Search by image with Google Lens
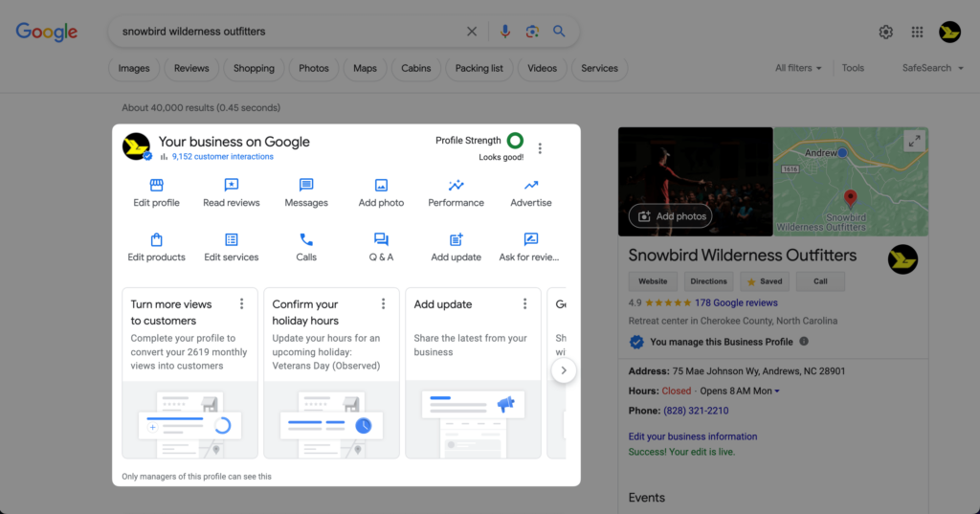Image resolution: width=980 pixels, height=514 pixels. [532, 32]
